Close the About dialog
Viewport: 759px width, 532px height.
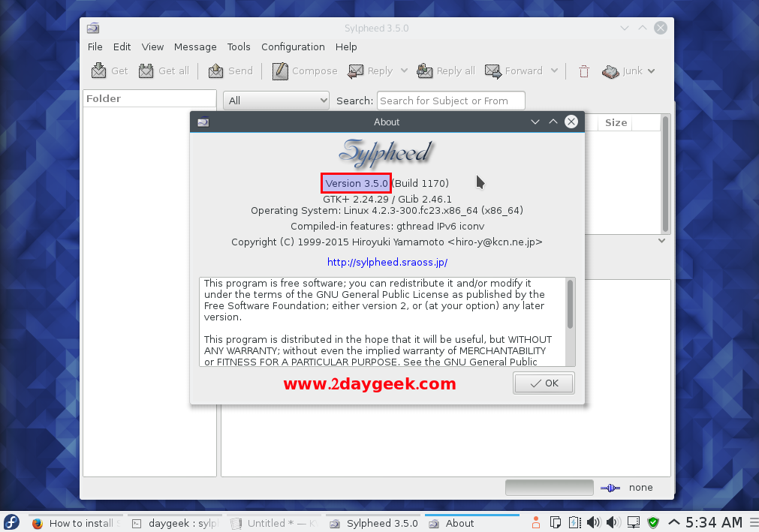pos(571,122)
